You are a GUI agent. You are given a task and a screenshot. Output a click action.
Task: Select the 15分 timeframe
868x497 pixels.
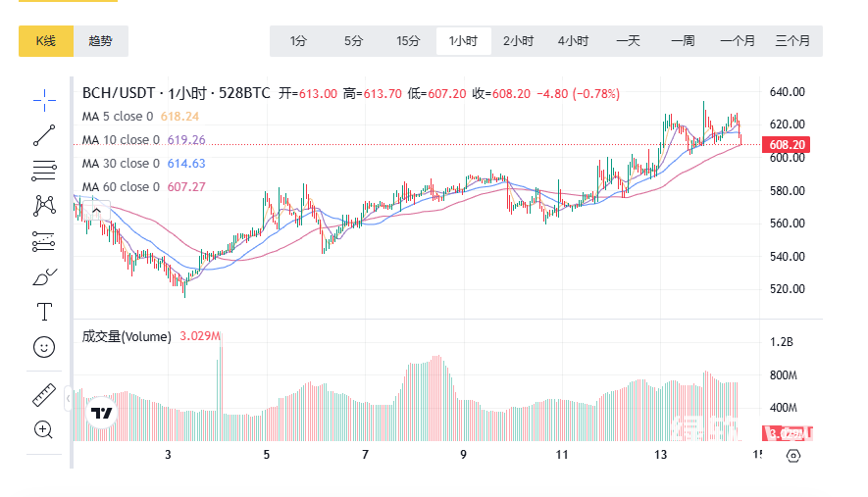[408, 41]
